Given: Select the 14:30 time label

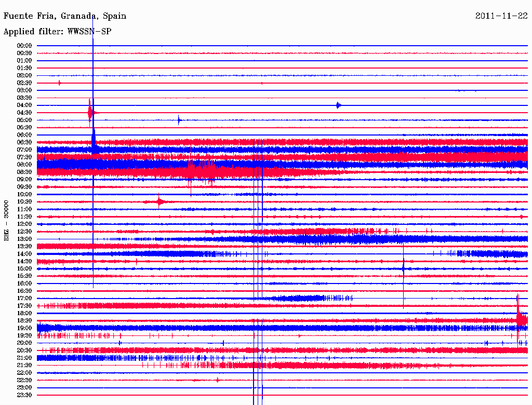Looking at the screenshot, I should click(x=24, y=261).
